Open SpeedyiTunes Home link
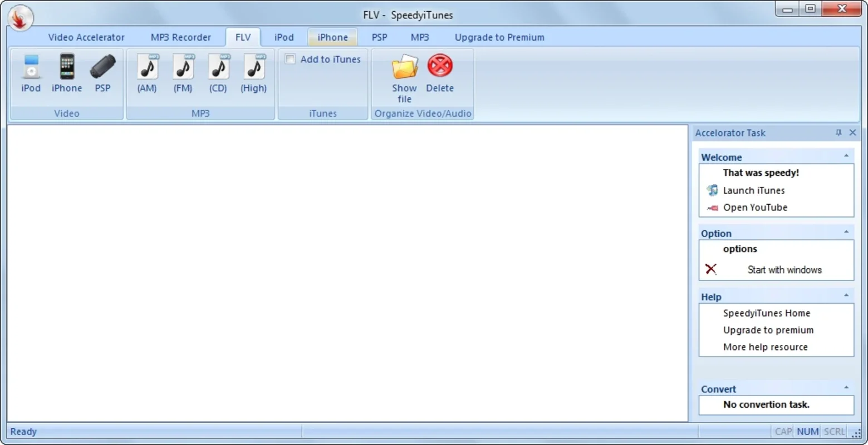This screenshot has height=445, width=868. pos(767,313)
